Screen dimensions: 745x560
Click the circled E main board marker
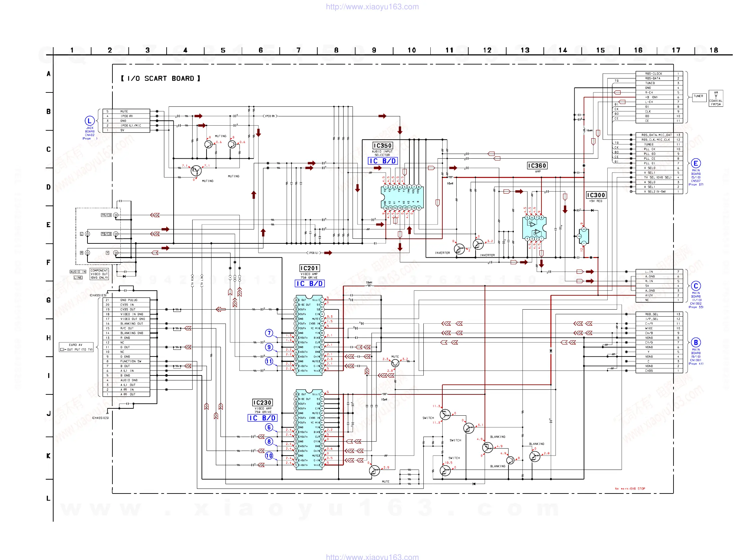pyautogui.click(x=695, y=163)
